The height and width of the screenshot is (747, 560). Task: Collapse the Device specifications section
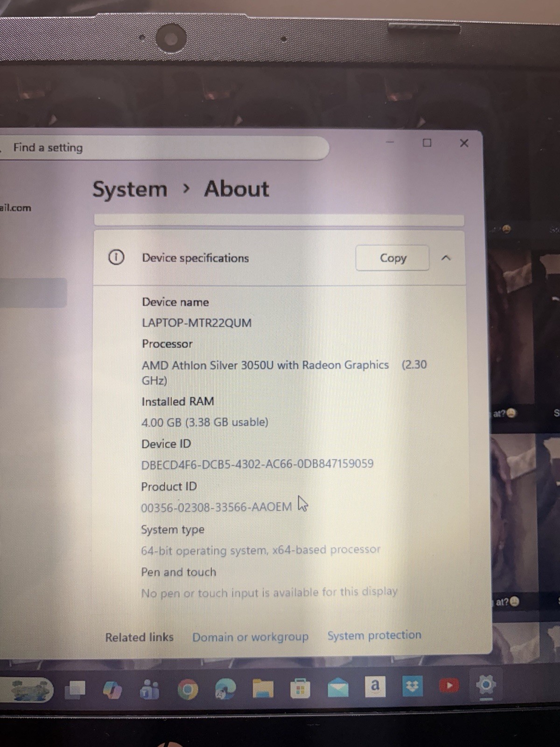pyautogui.click(x=446, y=258)
